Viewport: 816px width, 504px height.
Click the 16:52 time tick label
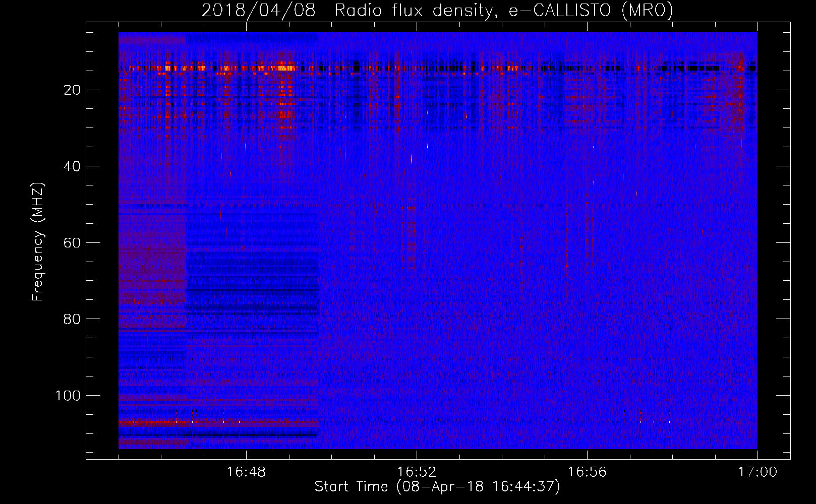pos(417,472)
